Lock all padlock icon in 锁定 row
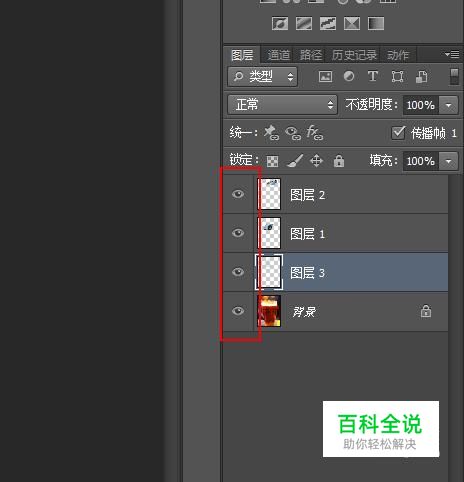This screenshot has width=464, height=482. [x=339, y=161]
